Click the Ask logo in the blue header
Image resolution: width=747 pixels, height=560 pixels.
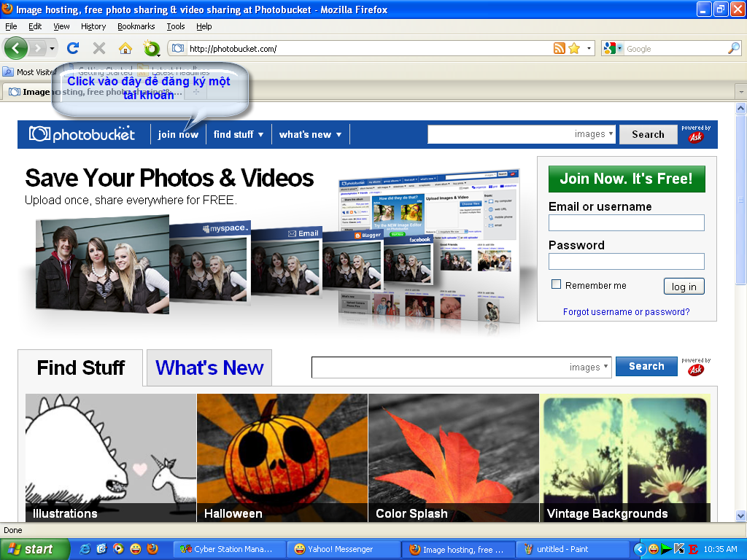(x=695, y=137)
